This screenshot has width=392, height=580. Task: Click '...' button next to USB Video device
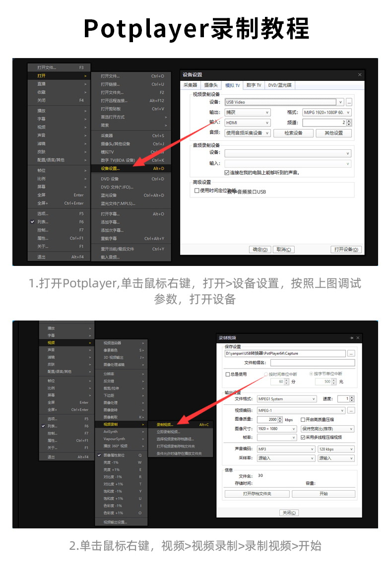tap(349, 102)
